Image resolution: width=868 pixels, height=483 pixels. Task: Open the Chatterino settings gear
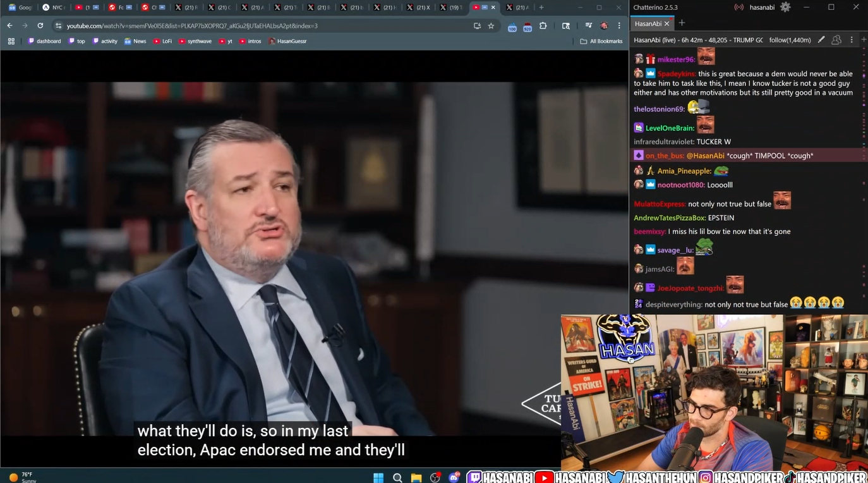pos(785,7)
